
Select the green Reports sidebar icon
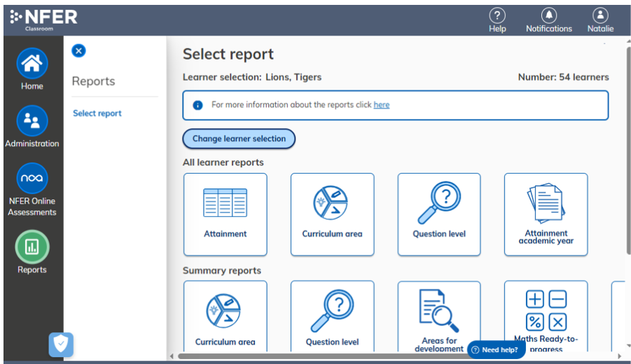click(32, 247)
